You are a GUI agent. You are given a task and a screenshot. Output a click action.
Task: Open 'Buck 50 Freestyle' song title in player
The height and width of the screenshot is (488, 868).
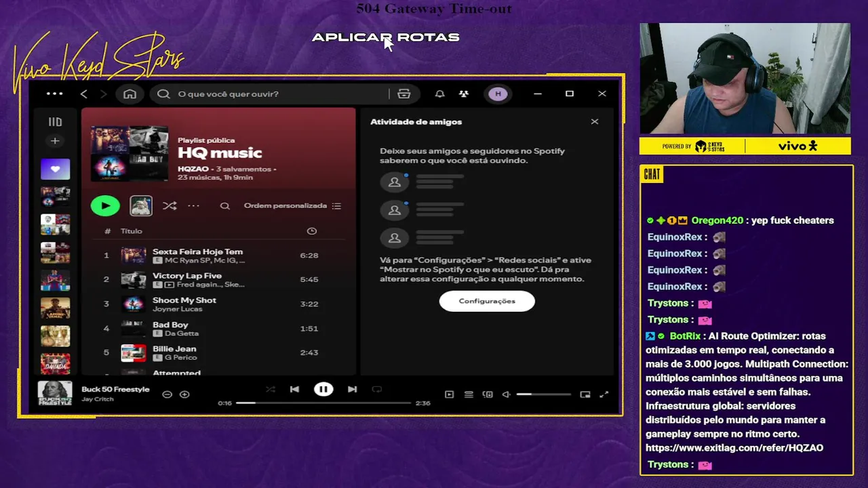click(115, 389)
